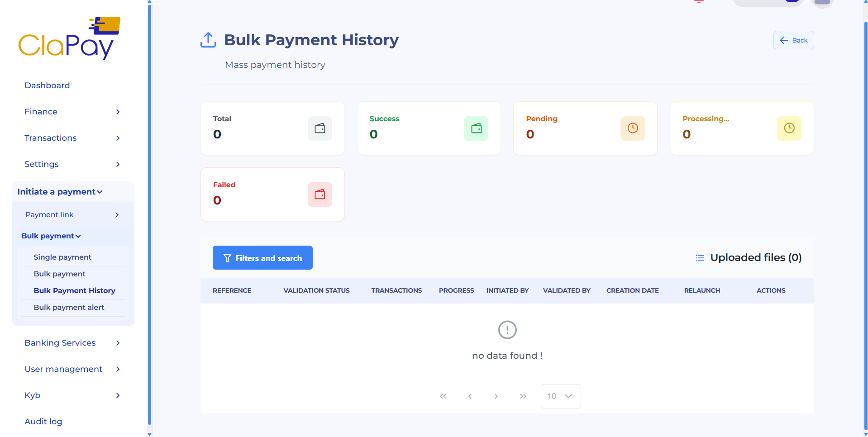The image size is (868, 437).
Task: Click the Back button
Action: (793, 40)
